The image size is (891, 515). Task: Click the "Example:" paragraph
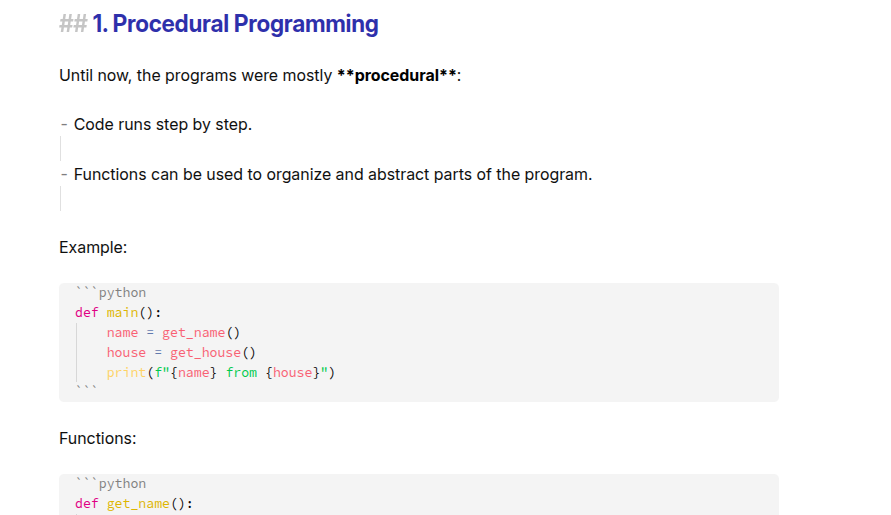(x=93, y=247)
